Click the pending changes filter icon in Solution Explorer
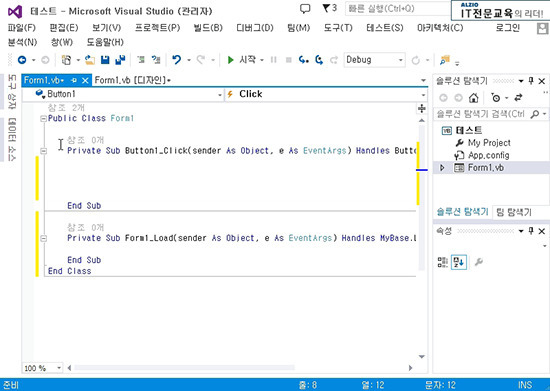550x391 pixels. point(496,98)
